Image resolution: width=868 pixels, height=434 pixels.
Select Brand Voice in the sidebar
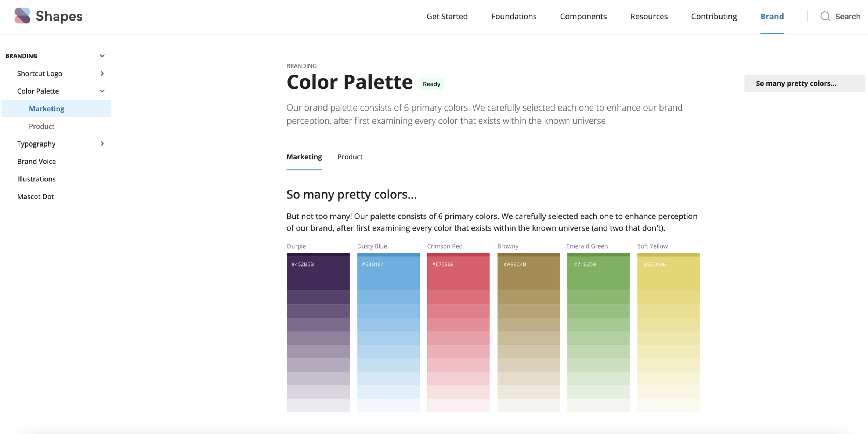click(x=36, y=161)
